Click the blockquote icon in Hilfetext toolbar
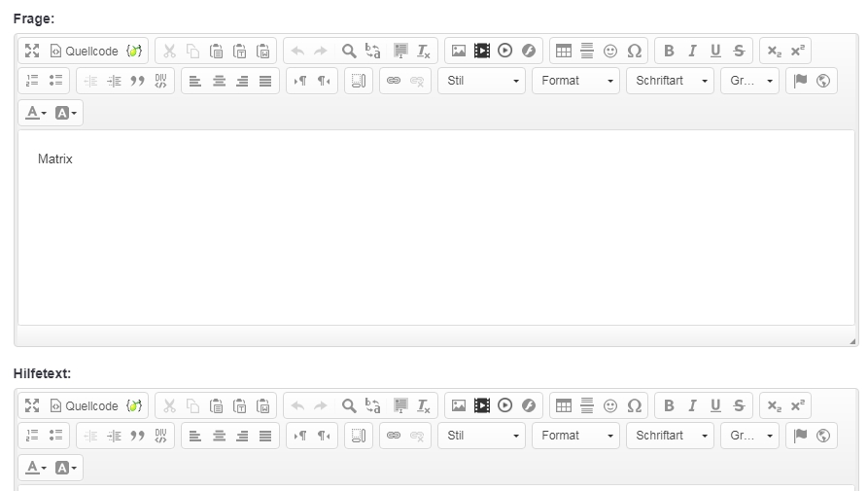868x491 pixels. tap(137, 436)
